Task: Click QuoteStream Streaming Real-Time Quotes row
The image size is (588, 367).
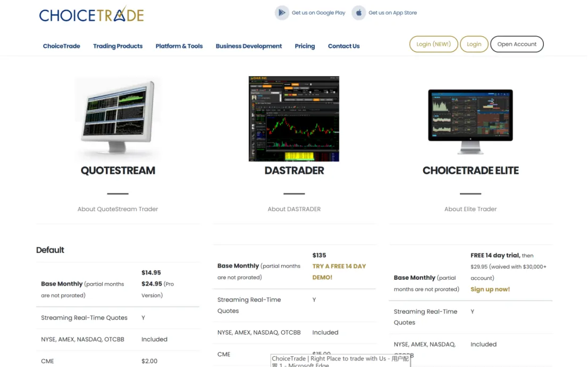Action: tap(117, 318)
